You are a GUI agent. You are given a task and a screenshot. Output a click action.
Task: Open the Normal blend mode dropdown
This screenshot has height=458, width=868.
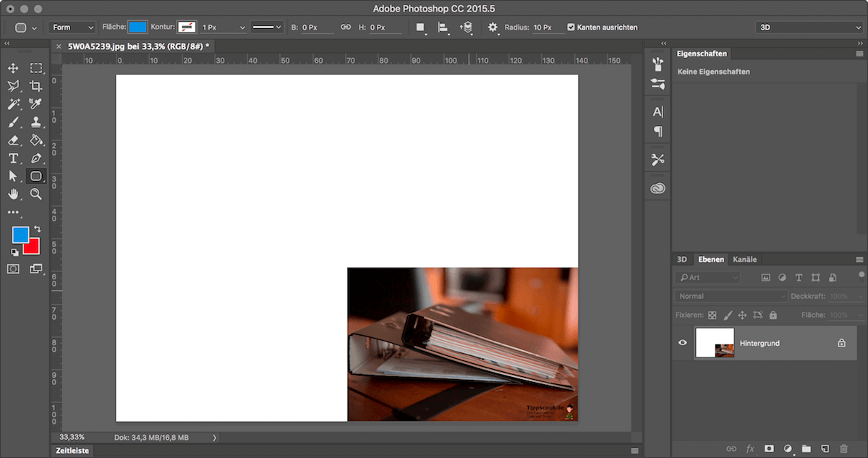point(731,296)
